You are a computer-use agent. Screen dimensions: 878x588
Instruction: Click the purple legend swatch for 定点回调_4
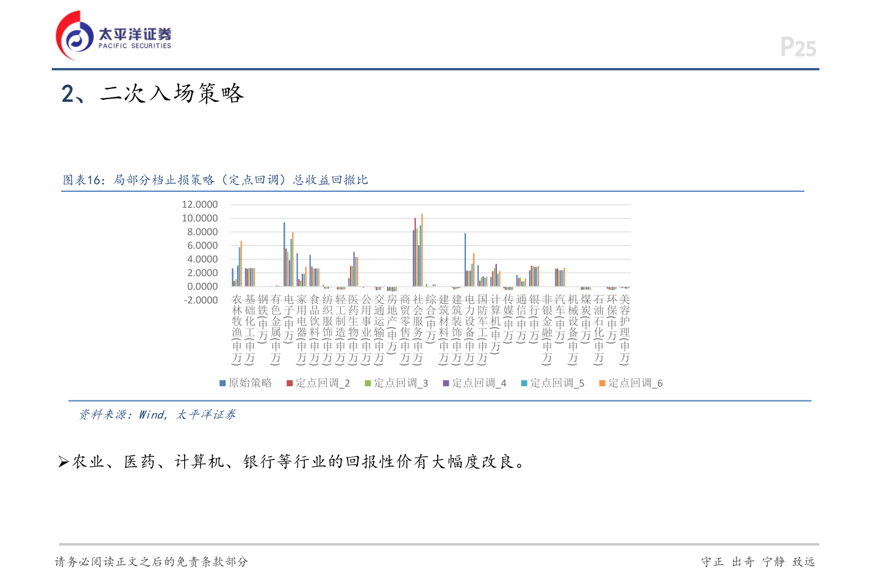coord(446,383)
